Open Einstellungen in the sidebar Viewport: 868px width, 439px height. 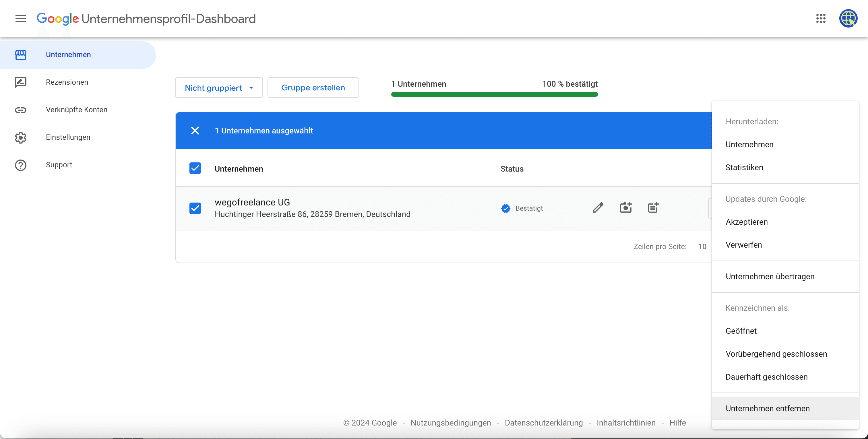pyautogui.click(x=78, y=137)
